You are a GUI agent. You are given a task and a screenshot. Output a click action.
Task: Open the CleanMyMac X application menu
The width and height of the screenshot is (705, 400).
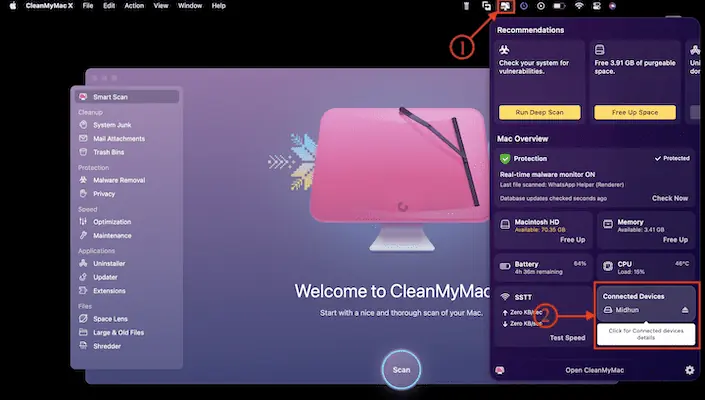point(49,6)
